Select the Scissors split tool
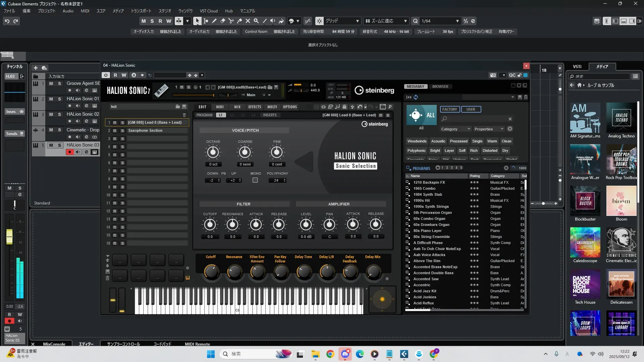Image resolution: width=644 pixels, height=362 pixels. pos(231,21)
